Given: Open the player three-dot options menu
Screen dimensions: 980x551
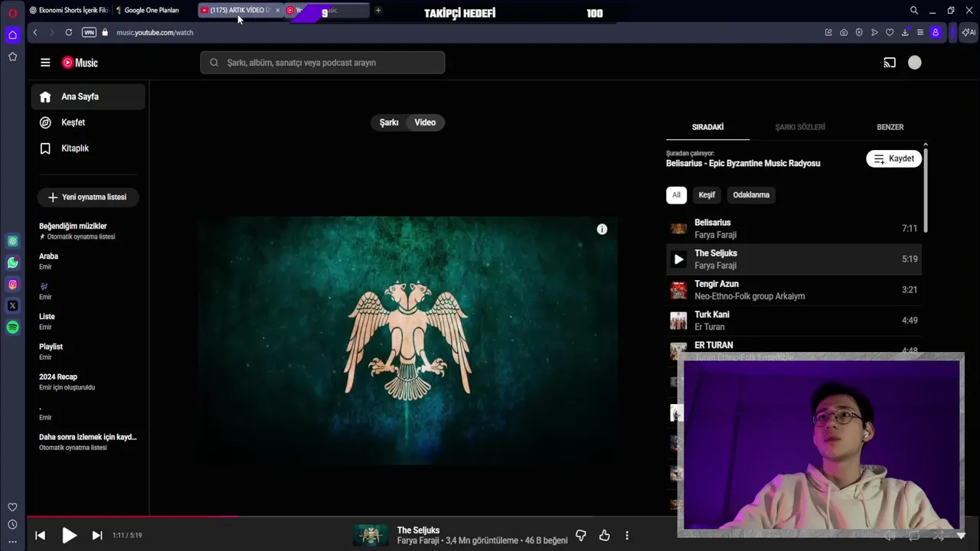Looking at the screenshot, I should [x=627, y=536].
